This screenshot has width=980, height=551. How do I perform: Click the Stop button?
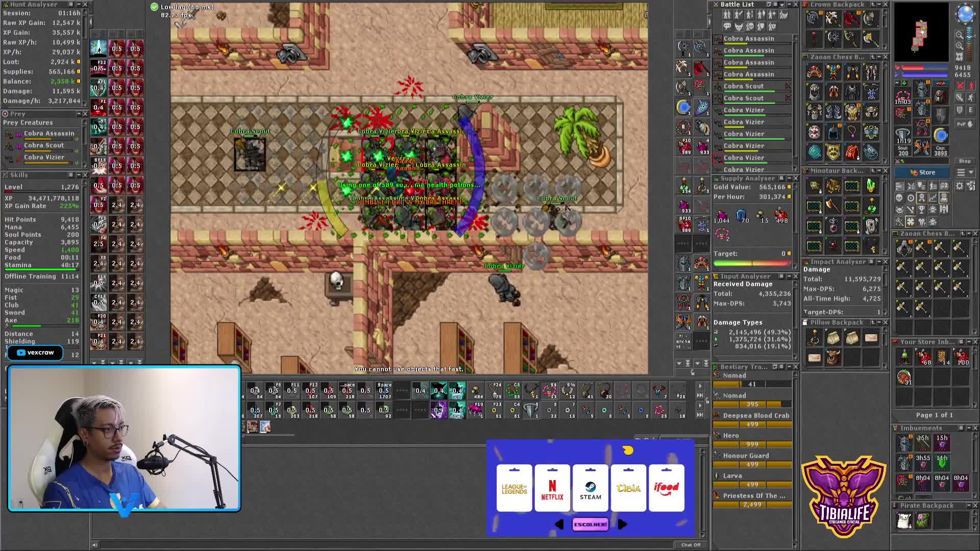(965, 161)
